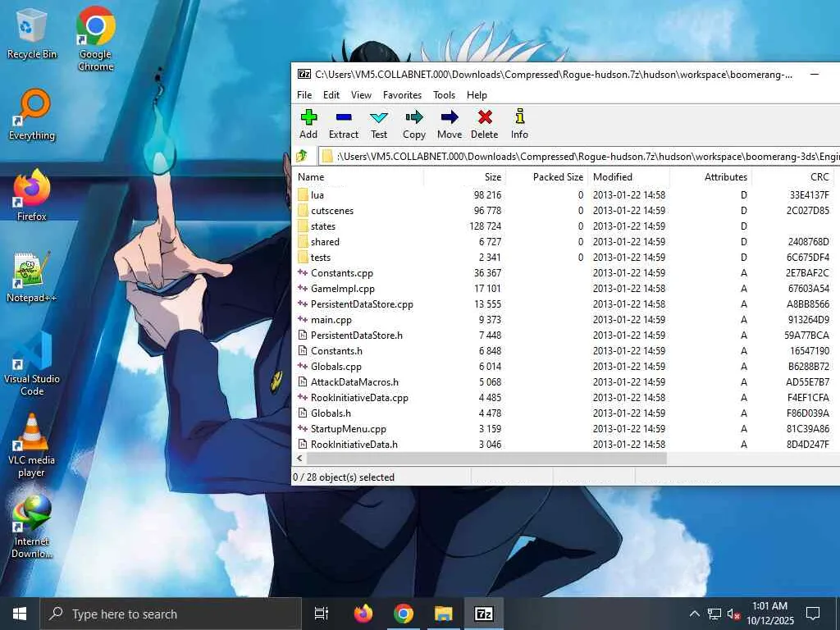The height and width of the screenshot is (630, 840).
Task: Open File Explorer from the taskbar
Action: pos(444,614)
